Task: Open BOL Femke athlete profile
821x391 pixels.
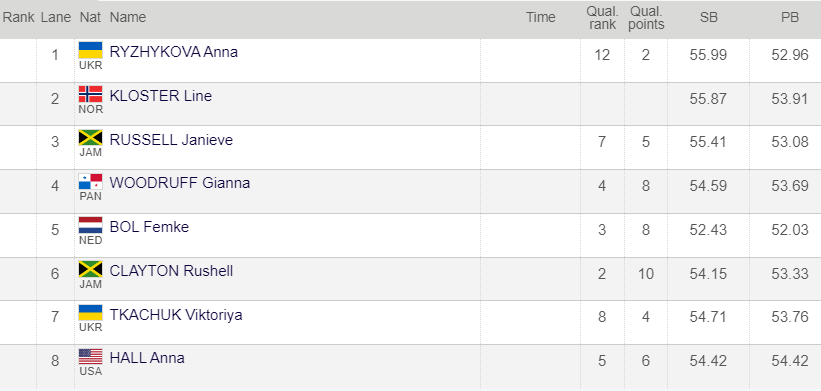Action: tap(149, 227)
